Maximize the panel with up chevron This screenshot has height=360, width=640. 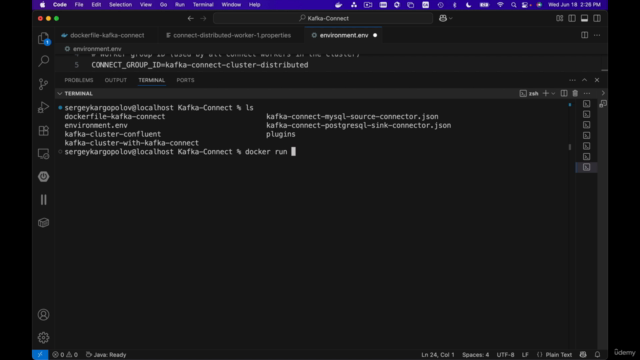pos(584,80)
